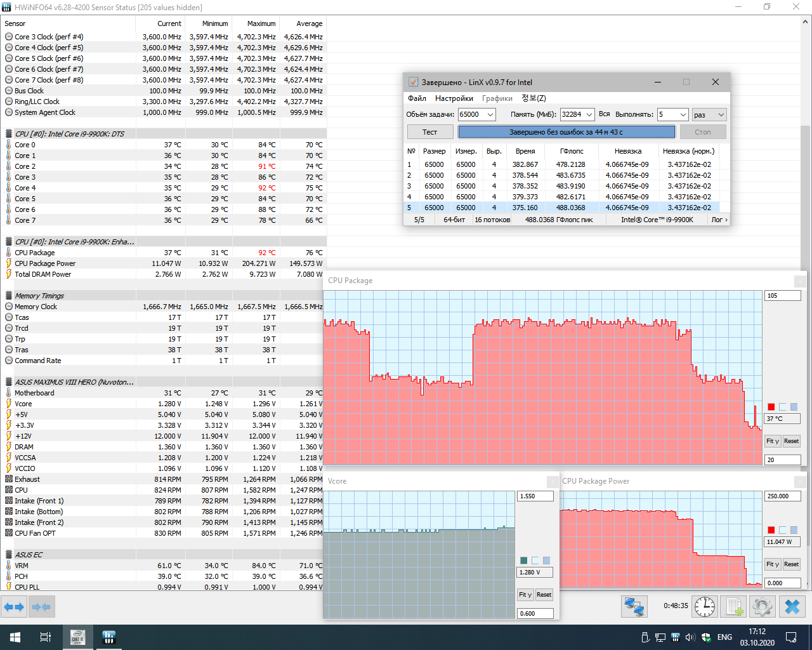This screenshot has height=650, width=812.
Task: Click the thermometer icon beside Motherboard
Action: point(9,393)
